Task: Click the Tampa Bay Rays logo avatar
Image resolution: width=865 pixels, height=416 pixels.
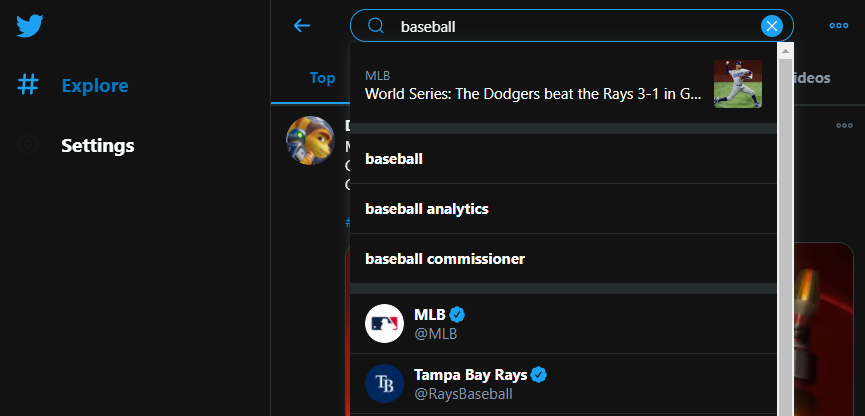Action: tap(384, 384)
